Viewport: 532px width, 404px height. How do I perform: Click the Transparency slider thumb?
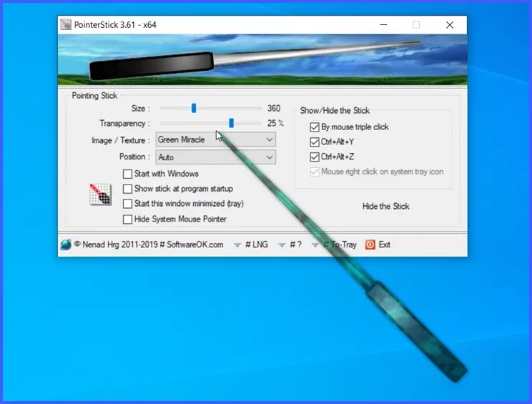232,123
